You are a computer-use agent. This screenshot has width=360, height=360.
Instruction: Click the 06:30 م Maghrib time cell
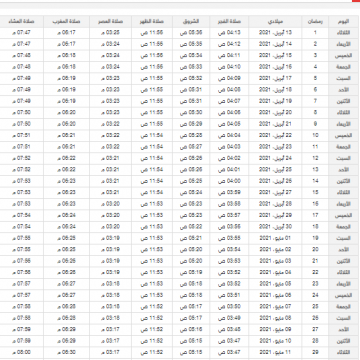point(67,352)
